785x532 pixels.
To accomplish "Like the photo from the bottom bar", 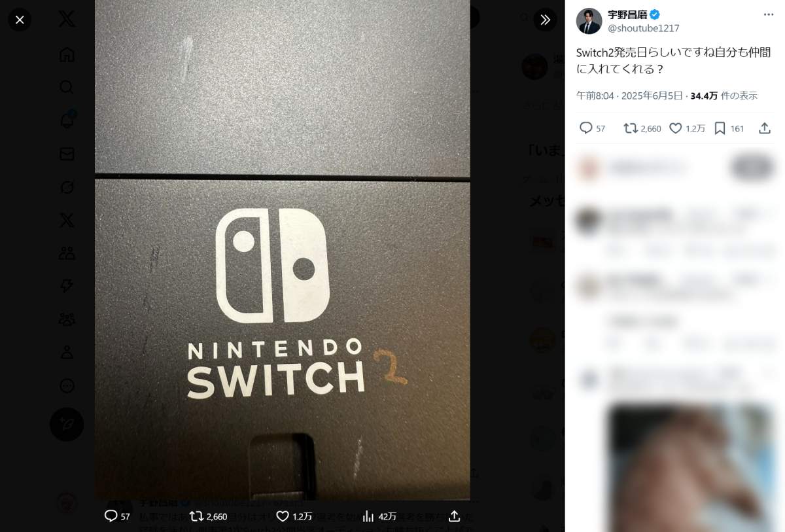I will click(x=283, y=516).
